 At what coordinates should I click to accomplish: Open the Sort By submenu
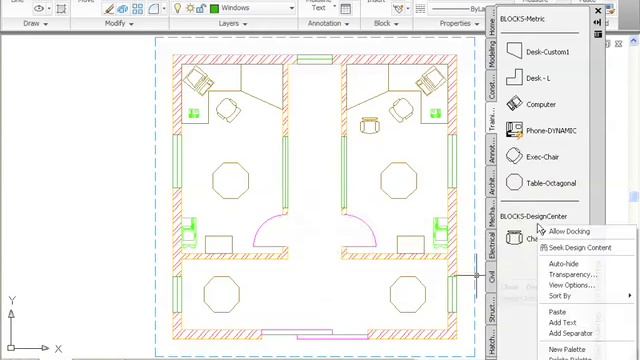click(x=587, y=296)
